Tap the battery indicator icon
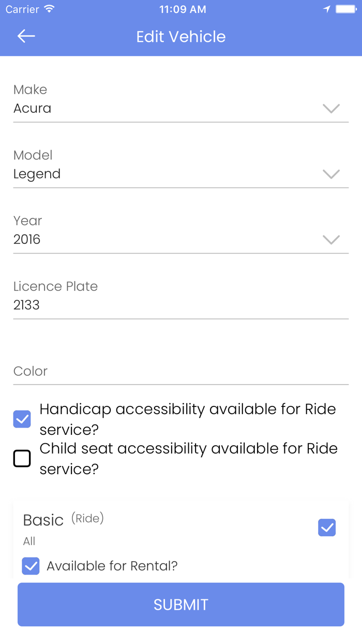This screenshot has height=644, width=362. 345,9
